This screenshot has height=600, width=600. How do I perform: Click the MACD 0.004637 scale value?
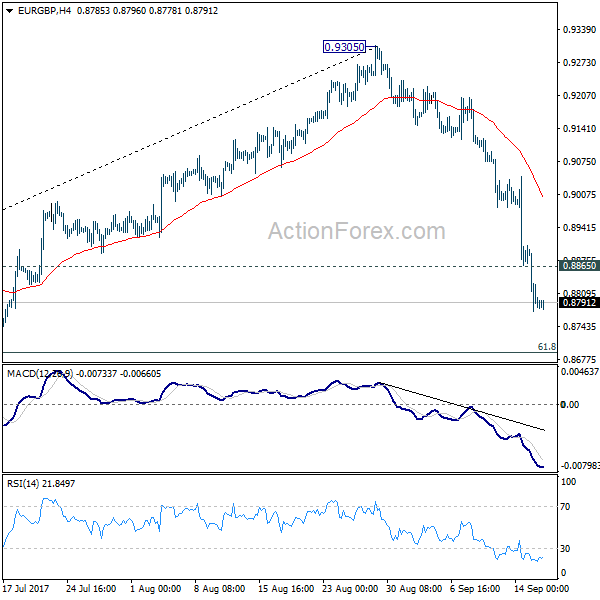580,372
